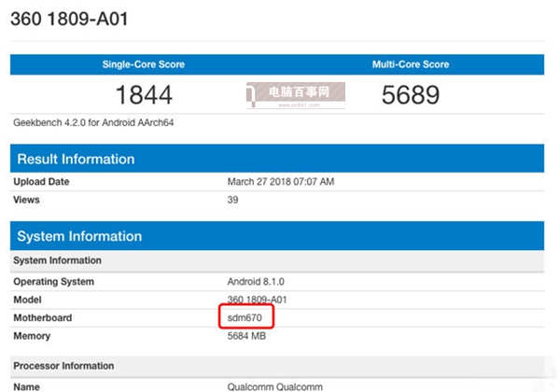Click the date 'March 27 2018 07:07 AM'
The width and height of the screenshot is (560, 392).
click(281, 182)
